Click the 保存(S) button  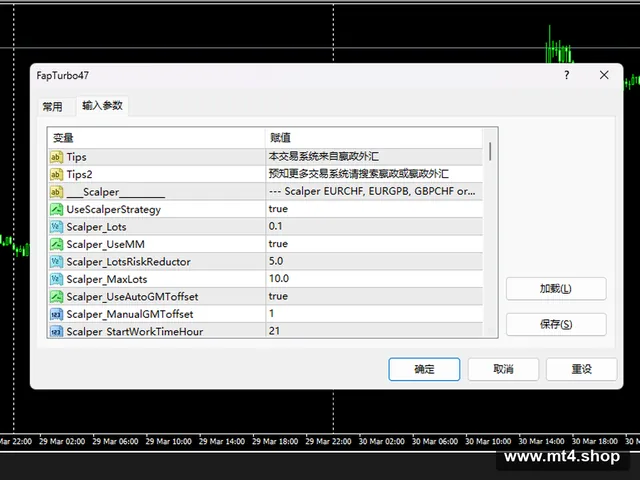coord(556,324)
